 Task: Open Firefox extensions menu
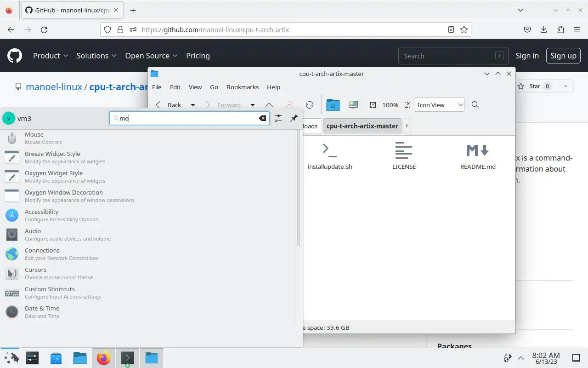pyautogui.click(x=560, y=29)
